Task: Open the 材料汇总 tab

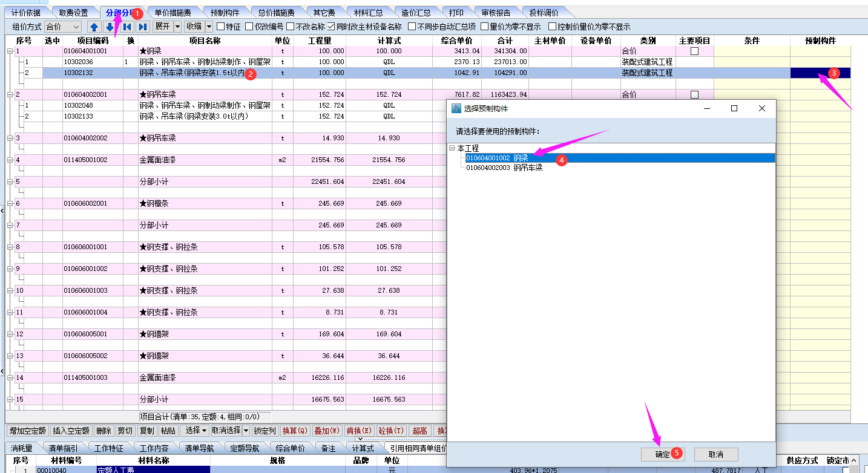Action: (369, 12)
